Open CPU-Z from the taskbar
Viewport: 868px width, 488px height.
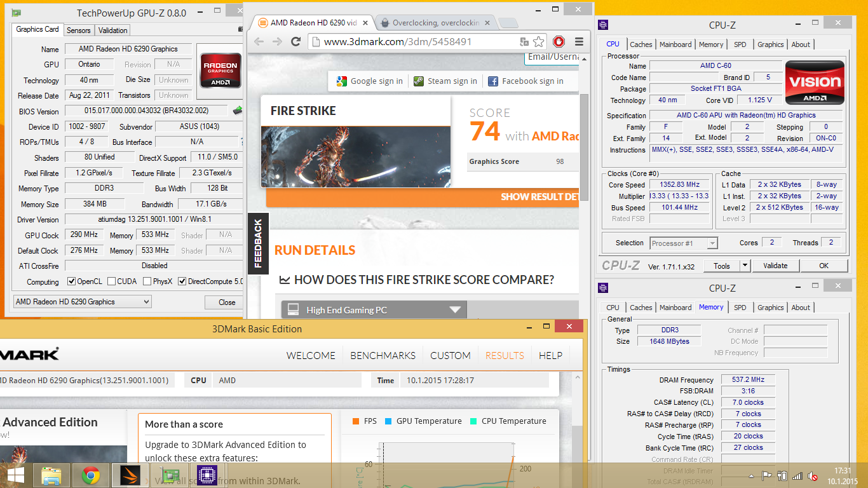pos(207,475)
